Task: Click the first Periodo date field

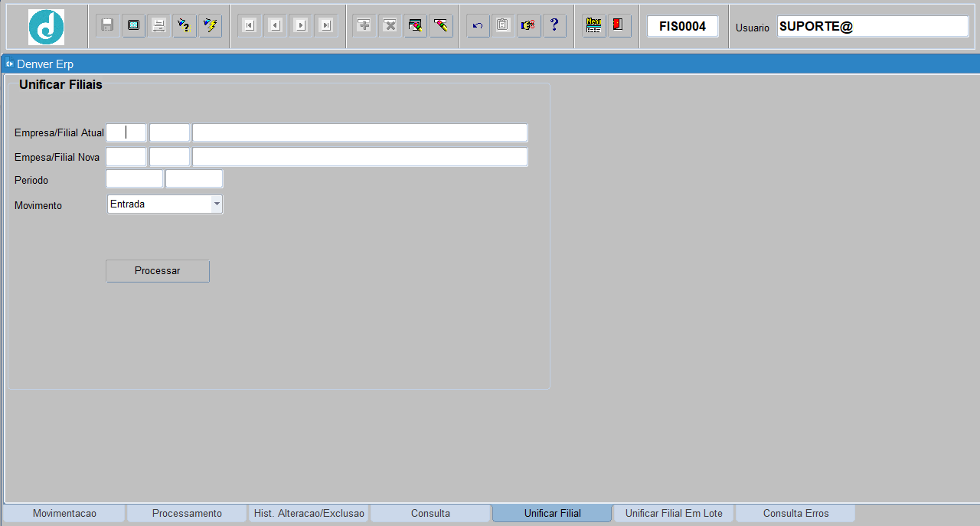Action: [x=134, y=179]
